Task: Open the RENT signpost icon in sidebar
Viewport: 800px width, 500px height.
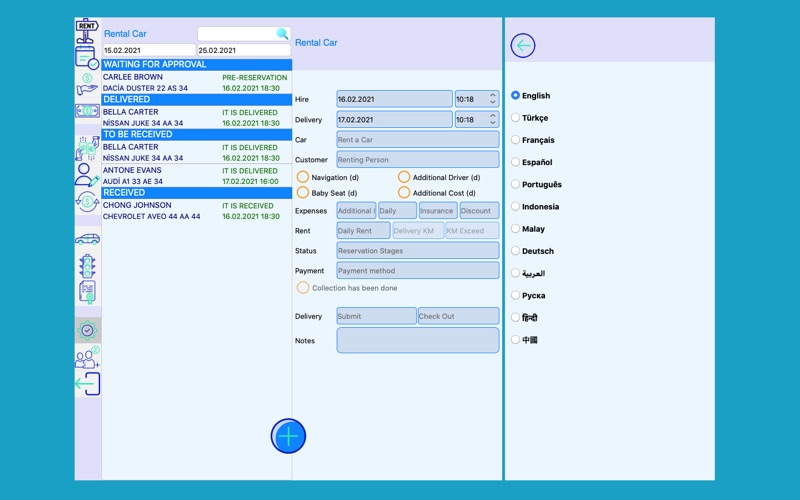Action: pos(87,32)
